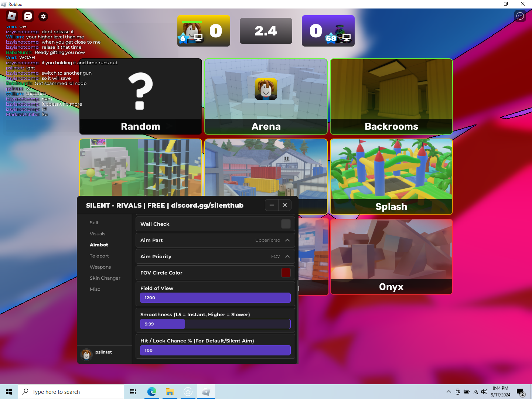Screen dimensions: 532x399
Task: Open the Visuals tab
Action: tap(98, 234)
